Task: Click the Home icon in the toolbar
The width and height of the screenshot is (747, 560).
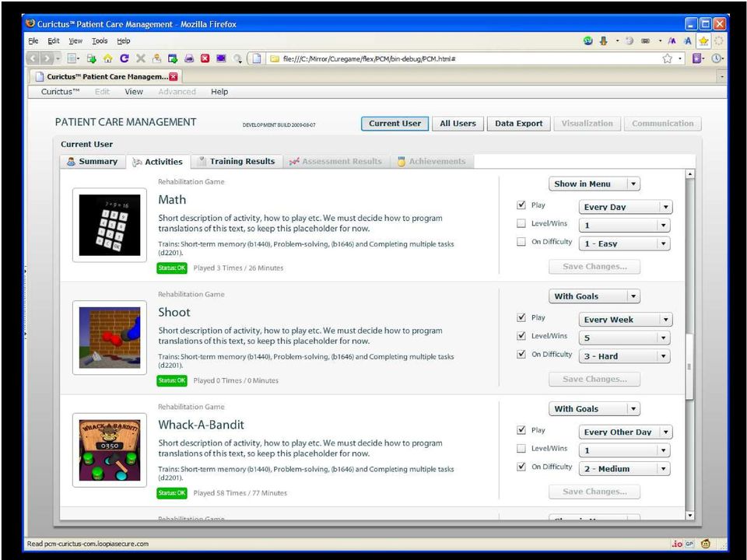Action: [x=108, y=58]
